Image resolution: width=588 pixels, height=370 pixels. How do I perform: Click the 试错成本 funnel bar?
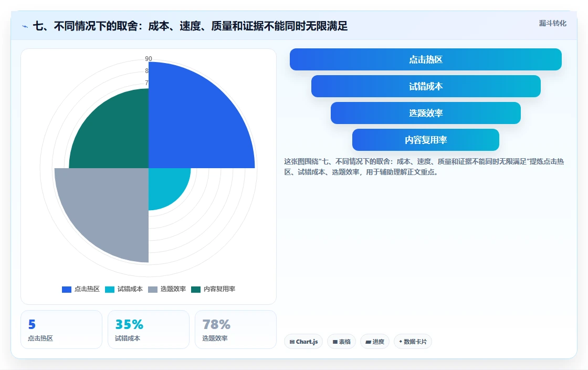[x=426, y=86]
